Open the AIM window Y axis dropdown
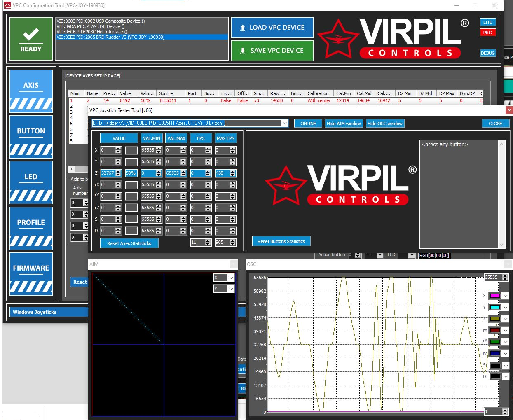The image size is (513, 420). (x=231, y=289)
